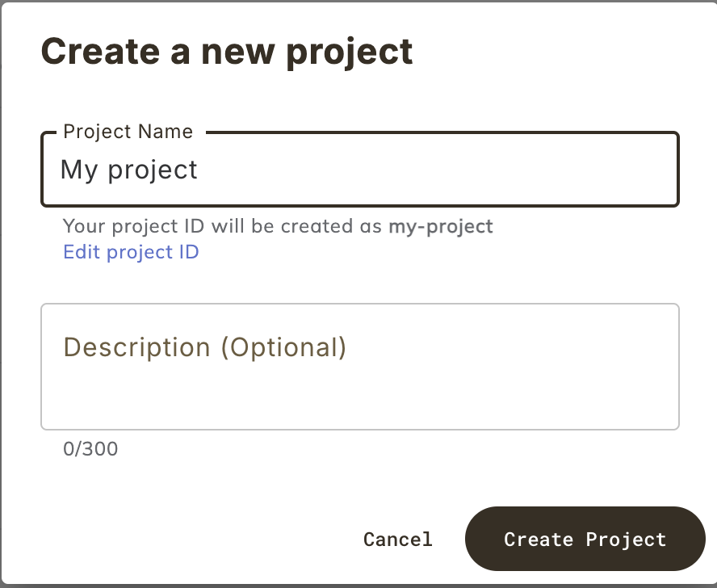Click the 0/300 character counter
The width and height of the screenshot is (717, 588).
pos(90,449)
